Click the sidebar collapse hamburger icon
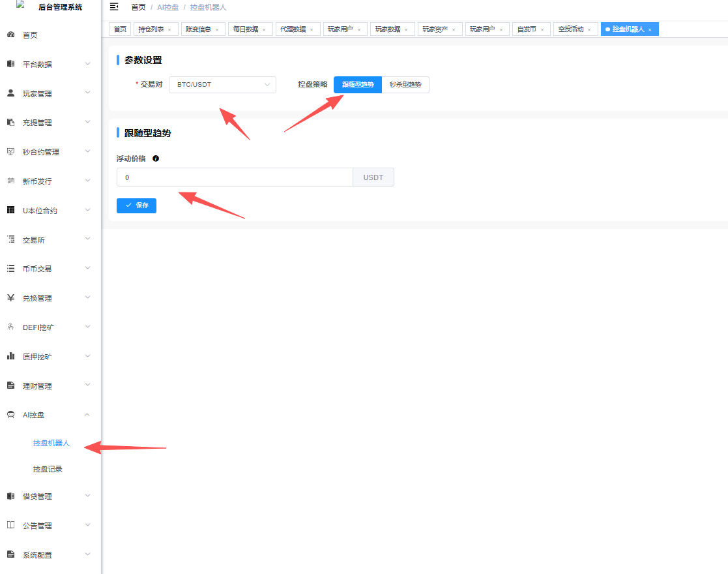 tap(114, 7)
